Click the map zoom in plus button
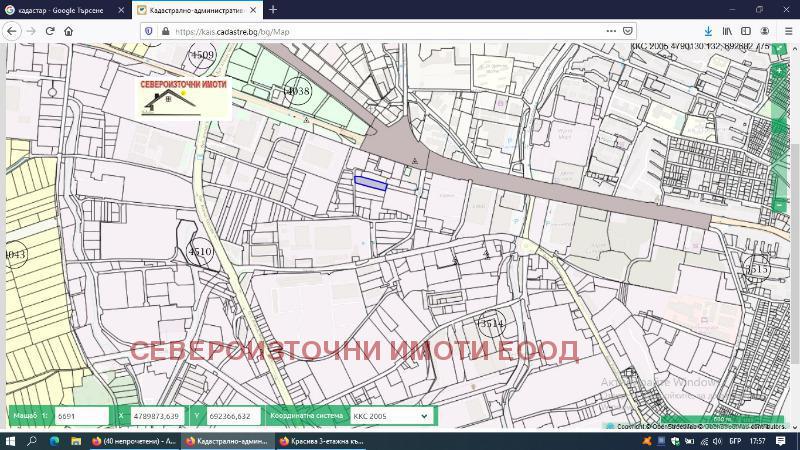The image size is (800, 450). tap(779, 71)
